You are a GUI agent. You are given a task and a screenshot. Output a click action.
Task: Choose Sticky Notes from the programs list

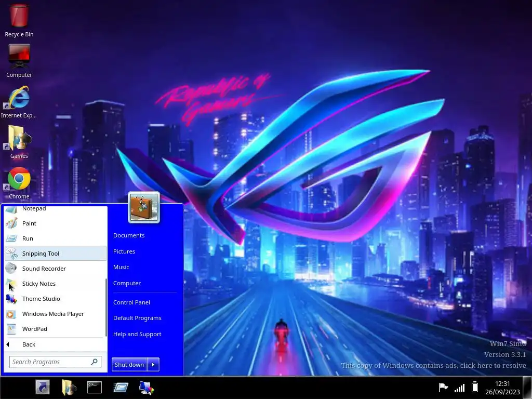[x=56, y=284]
